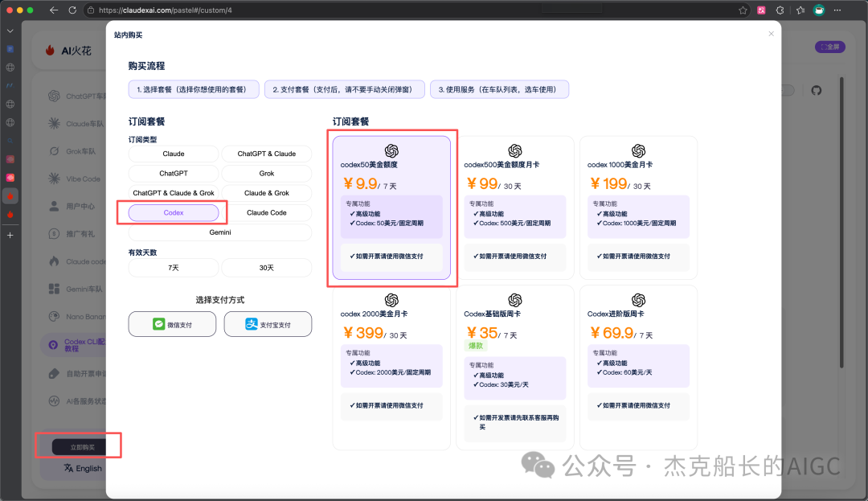Click the 爆款 tag on 基础版周卡
Image resolution: width=868 pixels, height=501 pixels.
tap(476, 346)
